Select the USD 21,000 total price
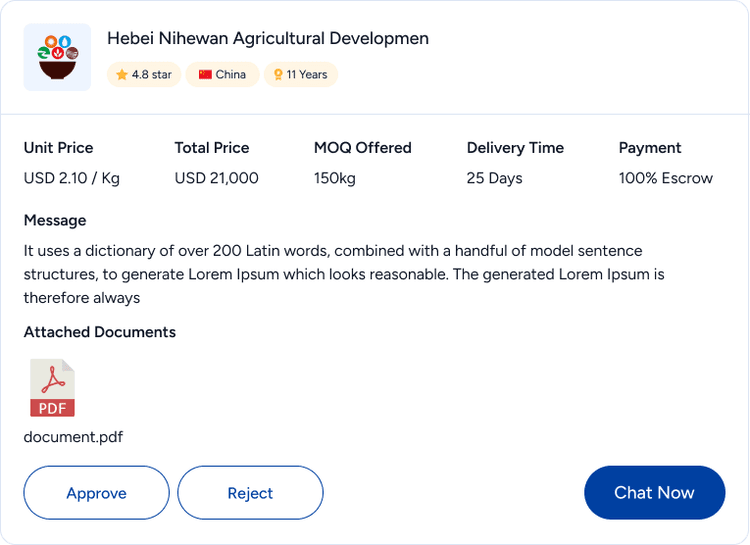This screenshot has height=545, width=750. coord(216,179)
